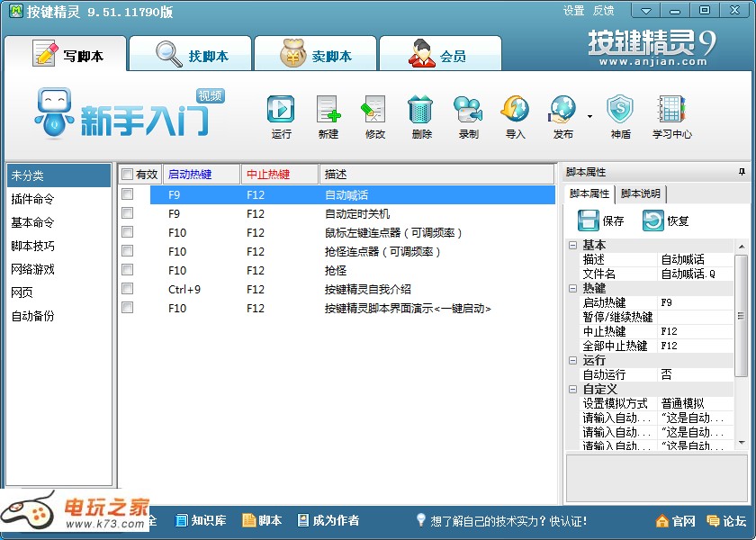Open the 学习中心 learning center
Screen dimensions: 756x540
pyautogui.click(x=672, y=111)
